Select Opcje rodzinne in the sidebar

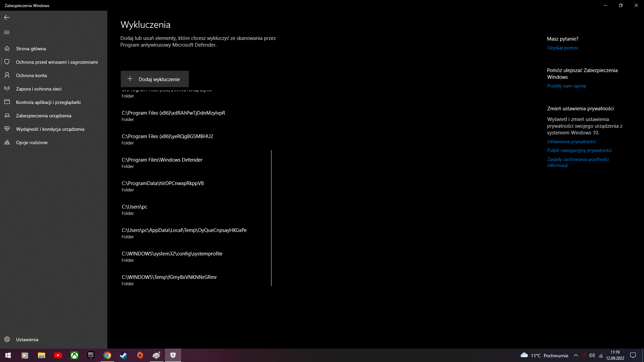54,142
